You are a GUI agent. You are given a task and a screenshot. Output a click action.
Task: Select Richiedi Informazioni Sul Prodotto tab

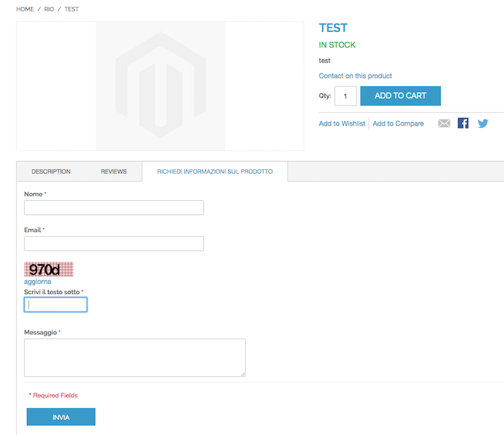point(215,172)
